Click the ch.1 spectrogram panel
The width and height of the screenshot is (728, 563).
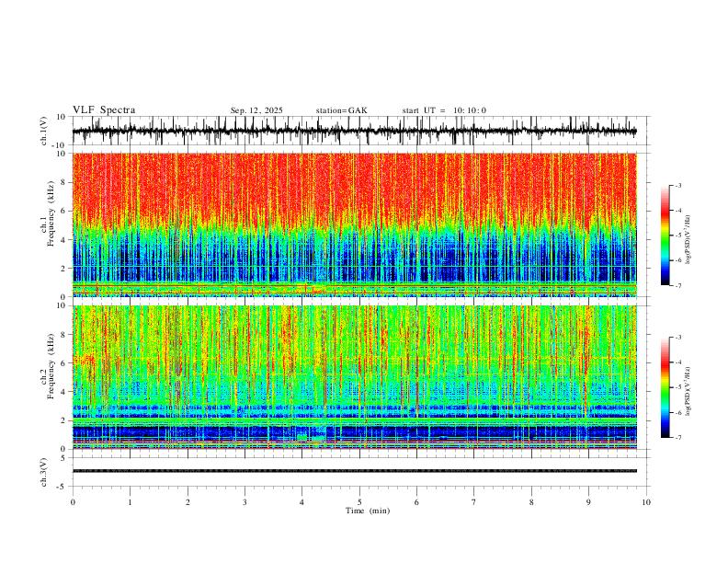(x=354, y=224)
